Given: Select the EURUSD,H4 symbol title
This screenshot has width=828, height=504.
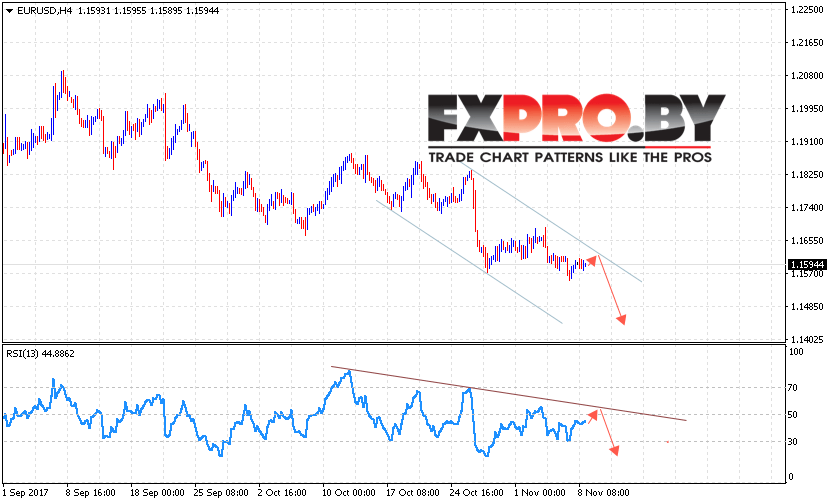Looking at the screenshot, I should [44, 11].
